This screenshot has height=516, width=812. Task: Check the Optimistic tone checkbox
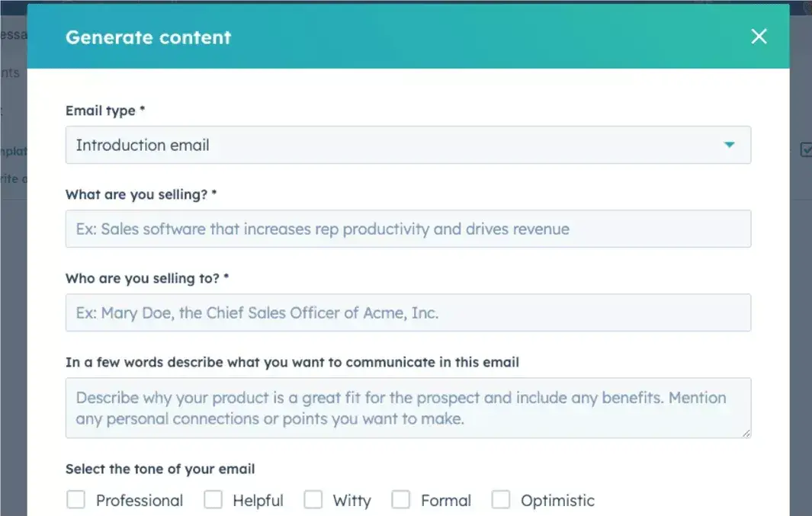(x=501, y=499)
